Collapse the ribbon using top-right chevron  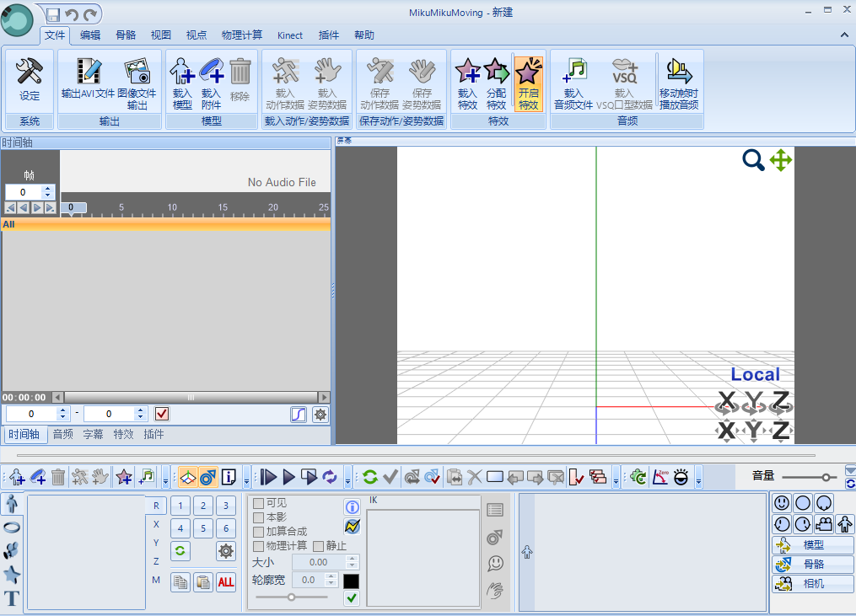click(844, 35)
